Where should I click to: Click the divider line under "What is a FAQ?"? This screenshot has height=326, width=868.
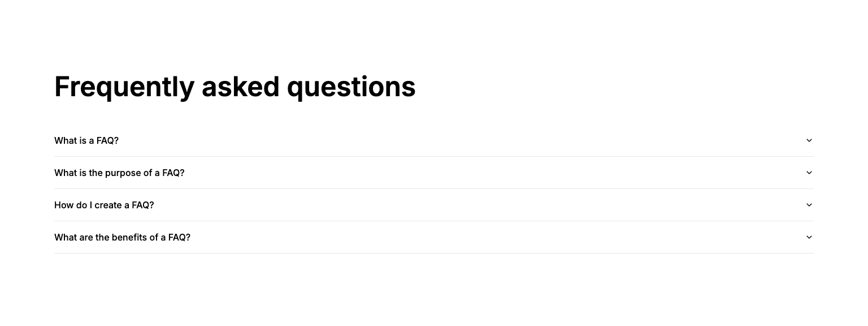tap(434, 156)
